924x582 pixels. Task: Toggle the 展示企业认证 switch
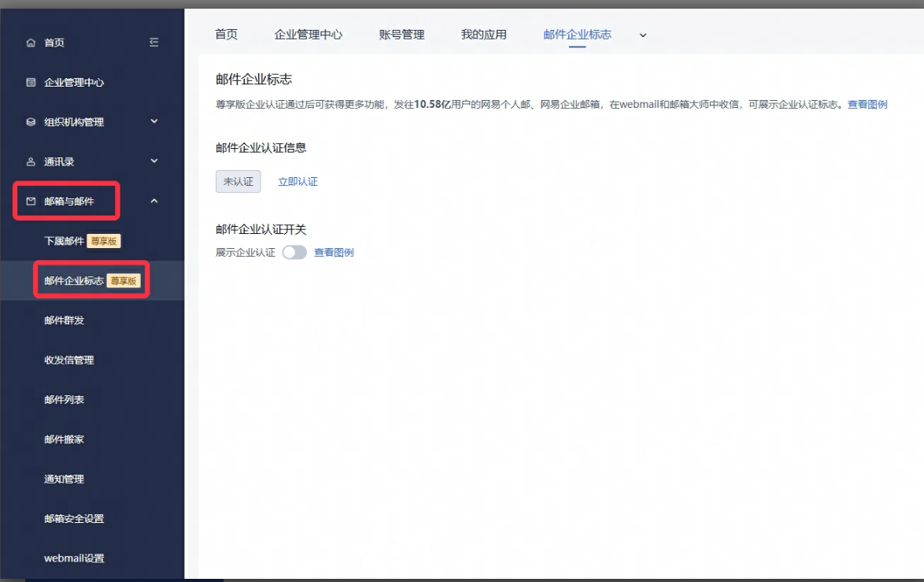[294, 252]
